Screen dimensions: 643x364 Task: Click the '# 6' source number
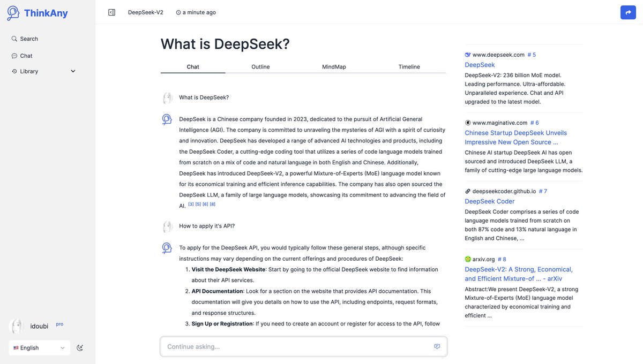pyautogui.click(x=535, y=123)
